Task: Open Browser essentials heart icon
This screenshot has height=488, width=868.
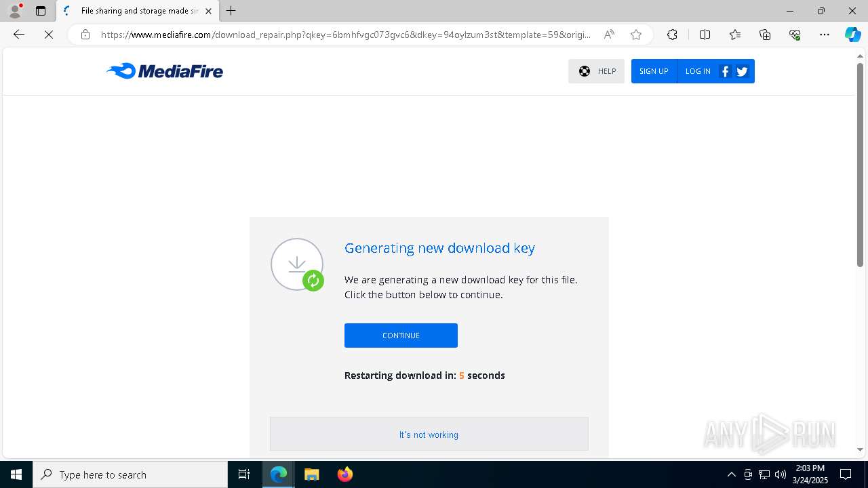Action: tap(795, 35)
